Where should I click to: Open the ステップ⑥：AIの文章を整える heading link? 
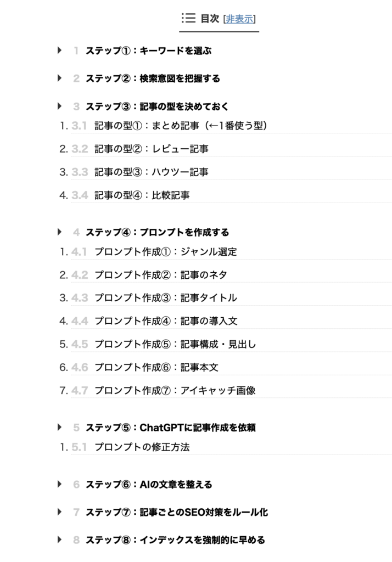pos(149,484)
